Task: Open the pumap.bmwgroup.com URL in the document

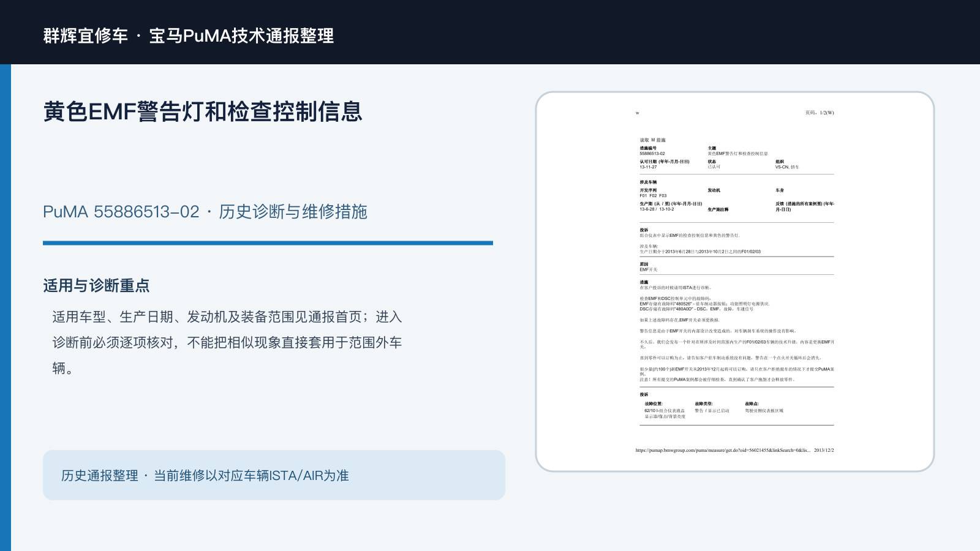Action: [723, 450]
